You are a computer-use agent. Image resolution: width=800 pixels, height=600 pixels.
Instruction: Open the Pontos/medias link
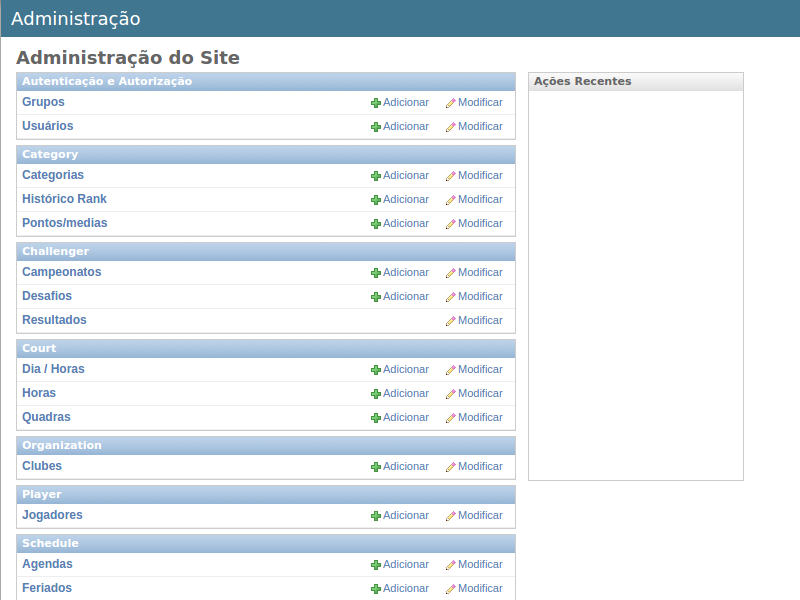tap(64, 223)
